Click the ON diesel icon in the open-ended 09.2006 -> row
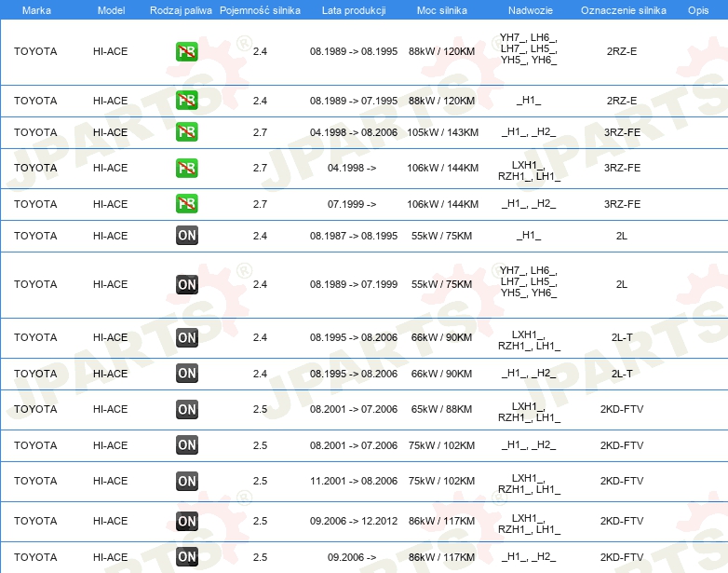 [x=186, y=557]
